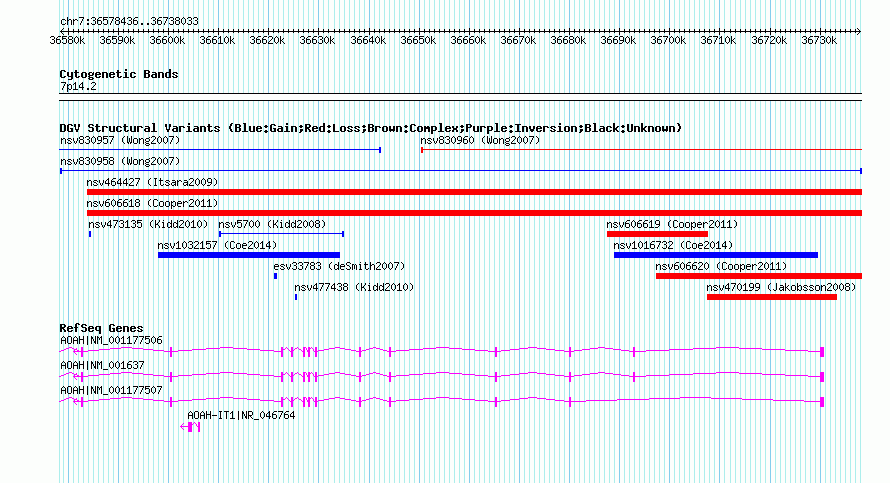Select the AOAH-IT1 gene glyph
The height and width of the screenshot is (483, 890).
coord(190,427)
